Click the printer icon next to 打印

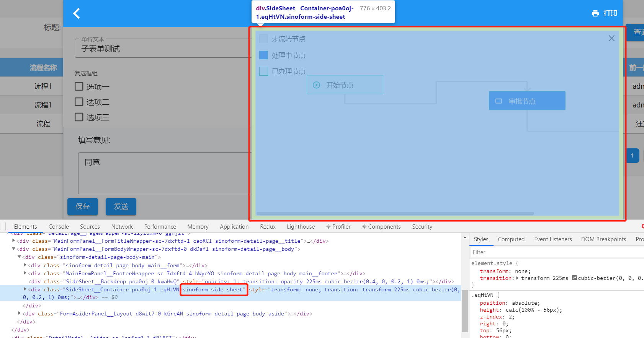click(x=595, y=13)
